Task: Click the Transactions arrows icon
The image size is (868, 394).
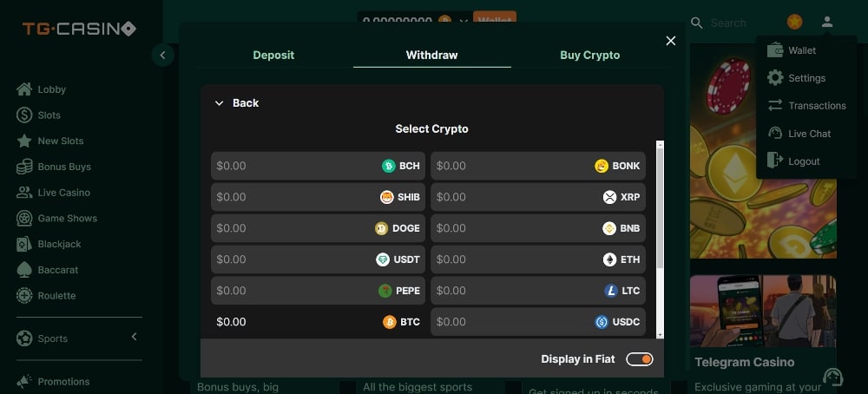Action: 775,105
